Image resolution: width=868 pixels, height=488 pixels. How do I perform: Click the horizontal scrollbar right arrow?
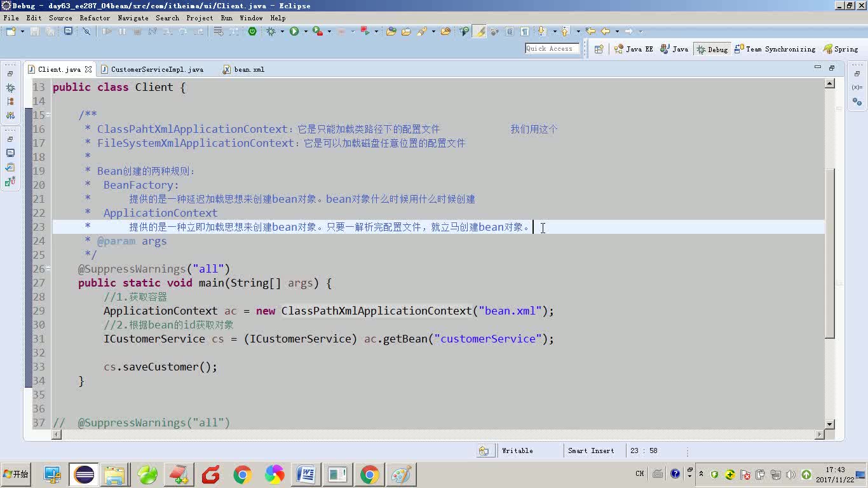820,435
